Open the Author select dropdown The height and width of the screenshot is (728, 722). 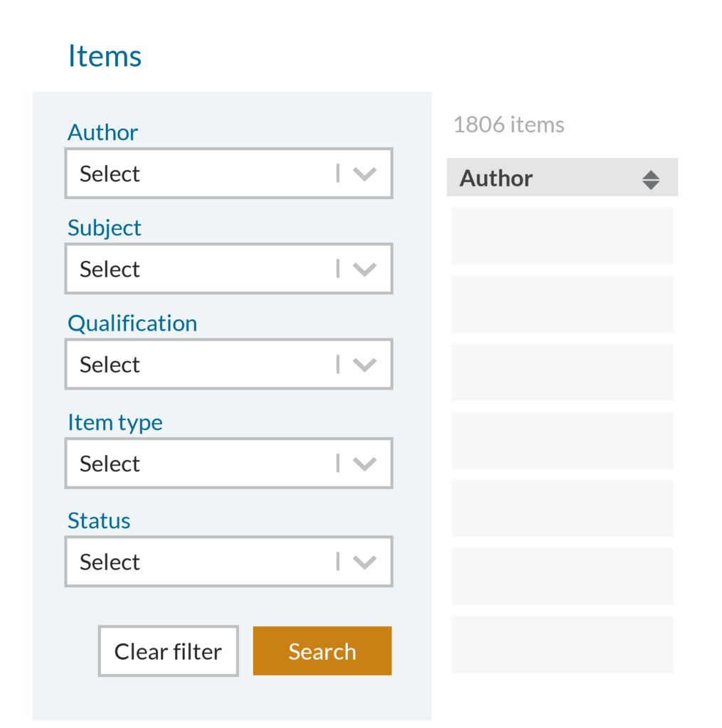(x=228, y=173)
